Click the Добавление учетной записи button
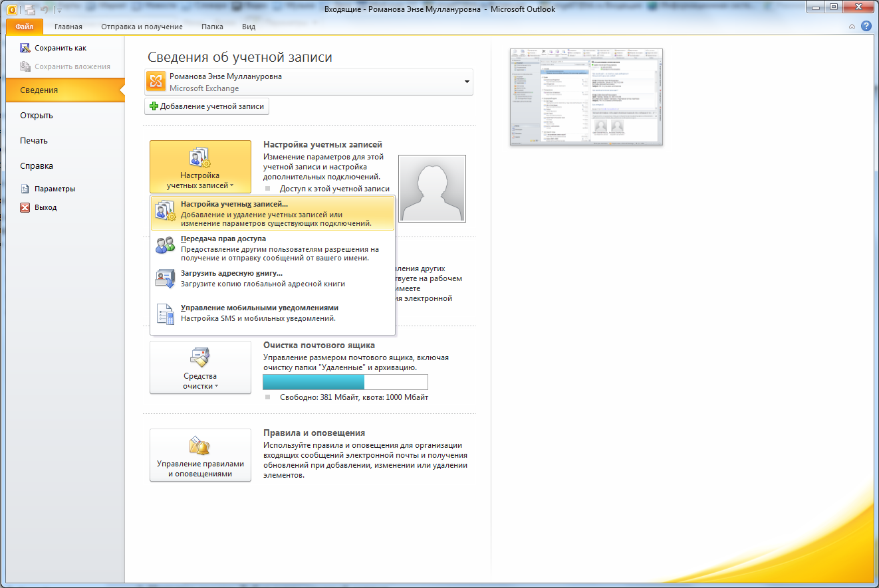 click(207, 106)
